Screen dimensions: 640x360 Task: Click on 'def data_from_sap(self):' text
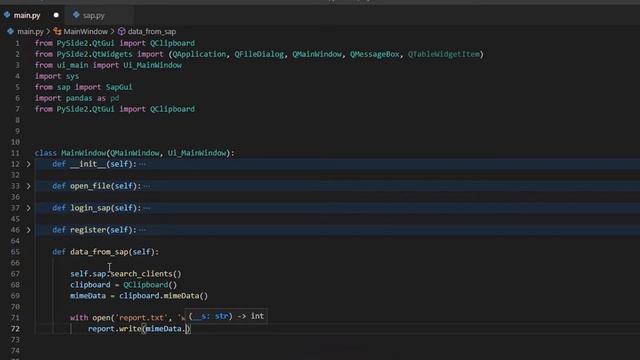(106, 252)
